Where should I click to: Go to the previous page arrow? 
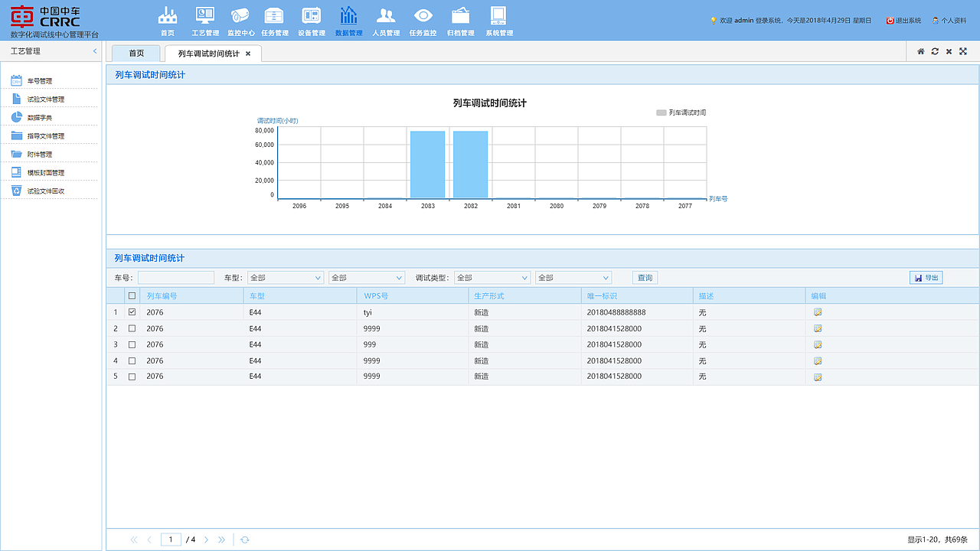coord(149,540)
